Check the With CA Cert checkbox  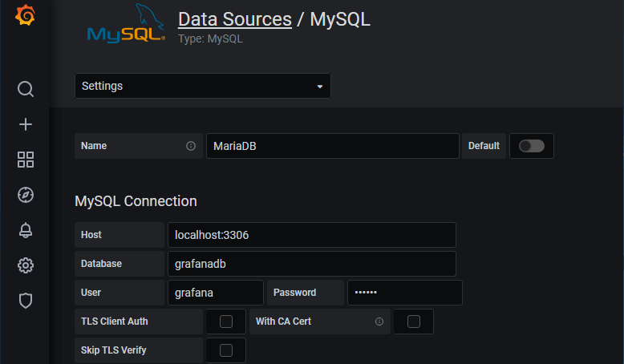pyautogui.click(x=414, y=322)
